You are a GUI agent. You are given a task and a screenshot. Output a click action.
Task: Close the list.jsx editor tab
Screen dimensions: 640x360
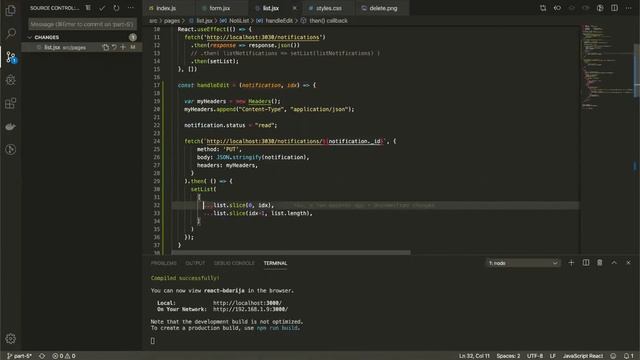[295, 8]
